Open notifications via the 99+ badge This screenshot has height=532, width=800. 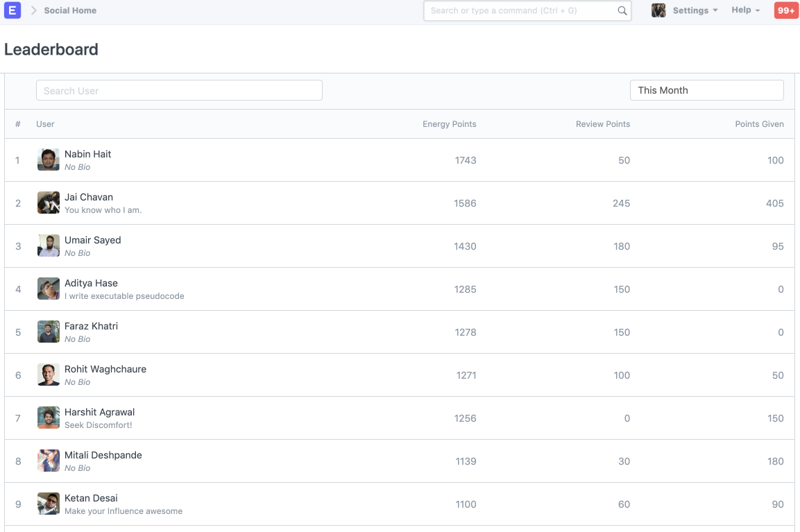785,10
